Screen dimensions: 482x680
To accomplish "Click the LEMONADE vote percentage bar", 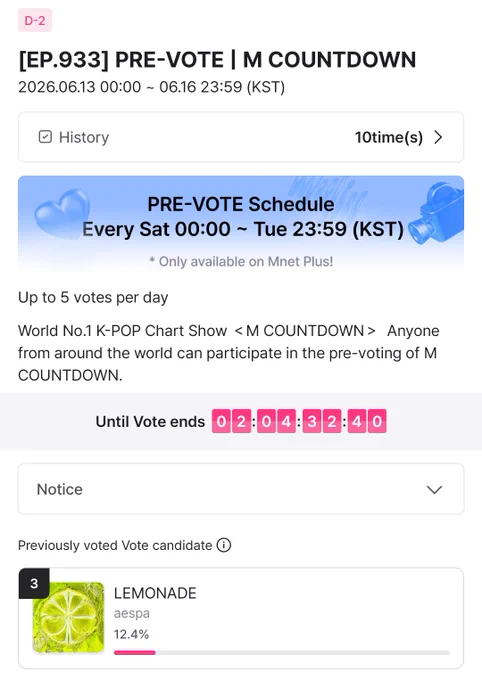I will pos(282,652).
